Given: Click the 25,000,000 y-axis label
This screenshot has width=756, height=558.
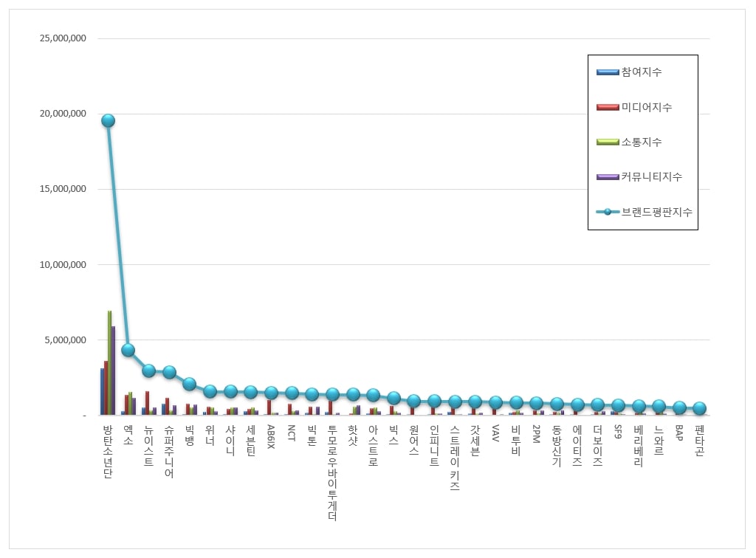Looking at the screenshot, I should click(x=63, y=38).
